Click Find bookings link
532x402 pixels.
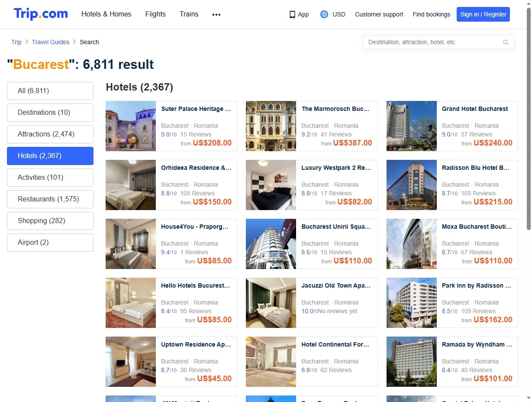coord(431,14)
